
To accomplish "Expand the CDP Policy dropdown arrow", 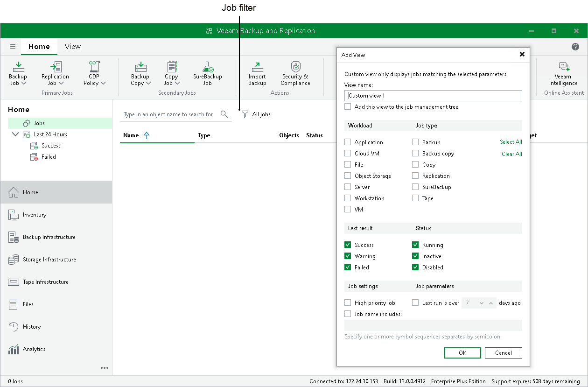I will pyautogui.click(x=103, y=83).
